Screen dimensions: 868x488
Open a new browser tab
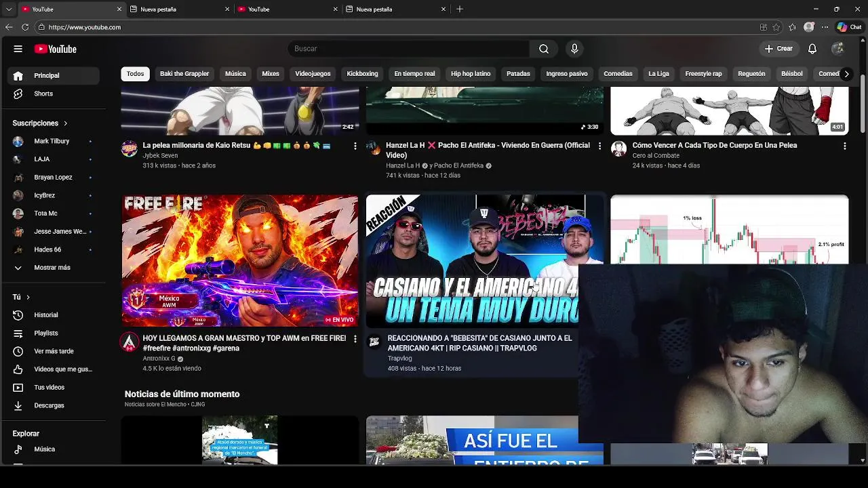pyautogui.click(x=460, y=9)
